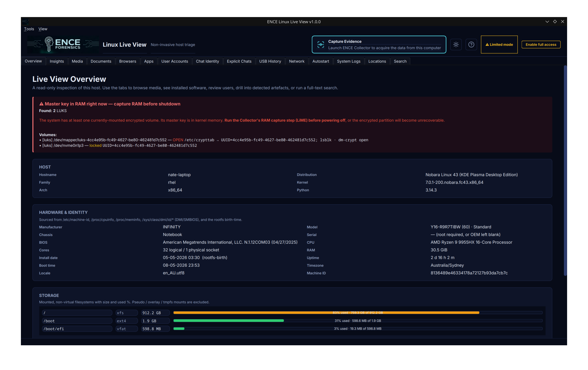Viewport: 588px width, 370px height.
Task: Click the 'ext4' filesystem type cell
Action: [127, 321]
